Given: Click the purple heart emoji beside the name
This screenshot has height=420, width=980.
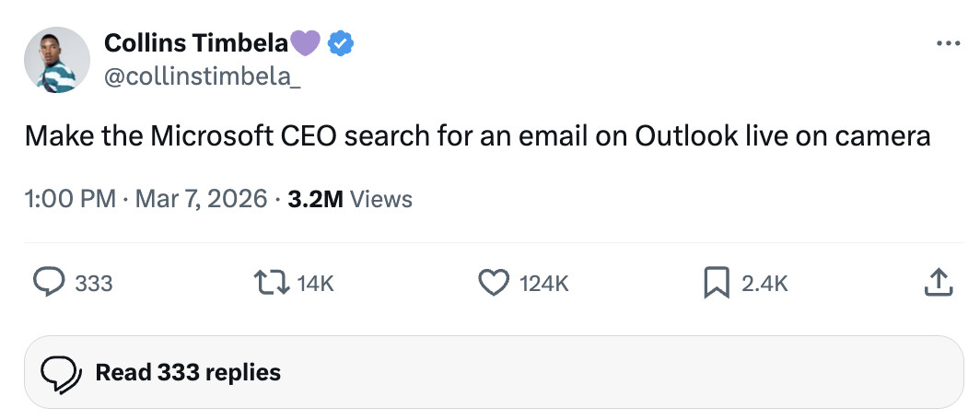Looking at the screenshot, I should (306, 42).
